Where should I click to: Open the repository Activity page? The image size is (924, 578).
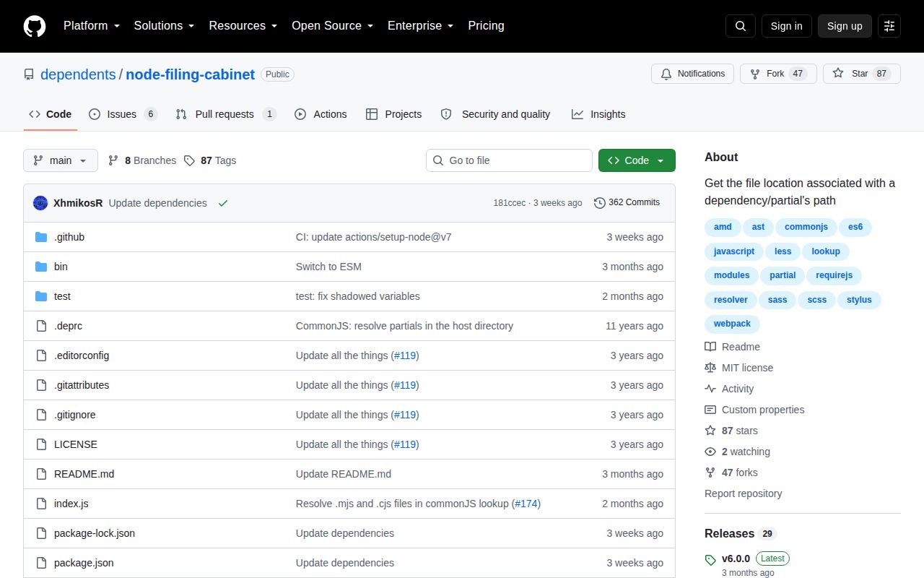730,389
